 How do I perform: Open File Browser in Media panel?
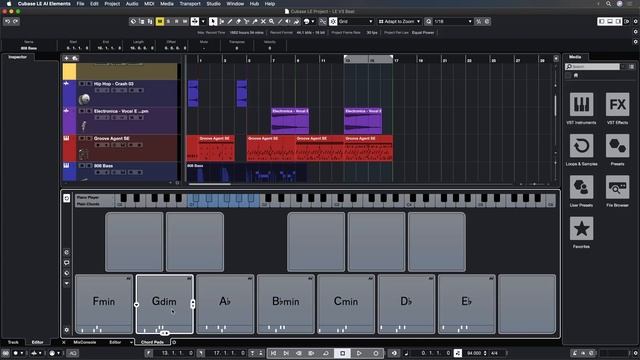[x=617, y=187]
